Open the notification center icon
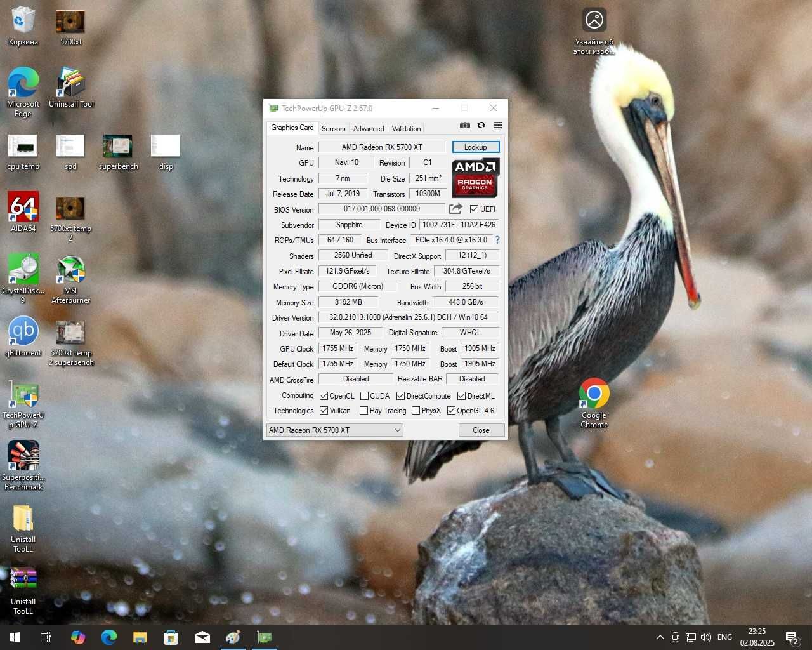 tap(792, 637)
